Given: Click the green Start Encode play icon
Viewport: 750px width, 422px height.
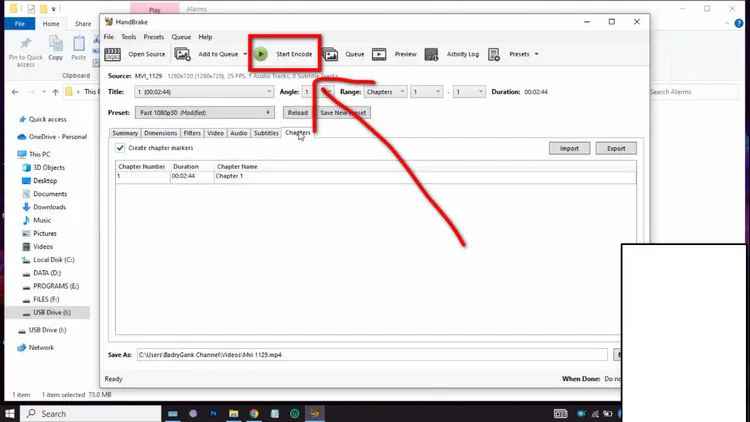Looking at the screenshot, I should click(261, 54).
